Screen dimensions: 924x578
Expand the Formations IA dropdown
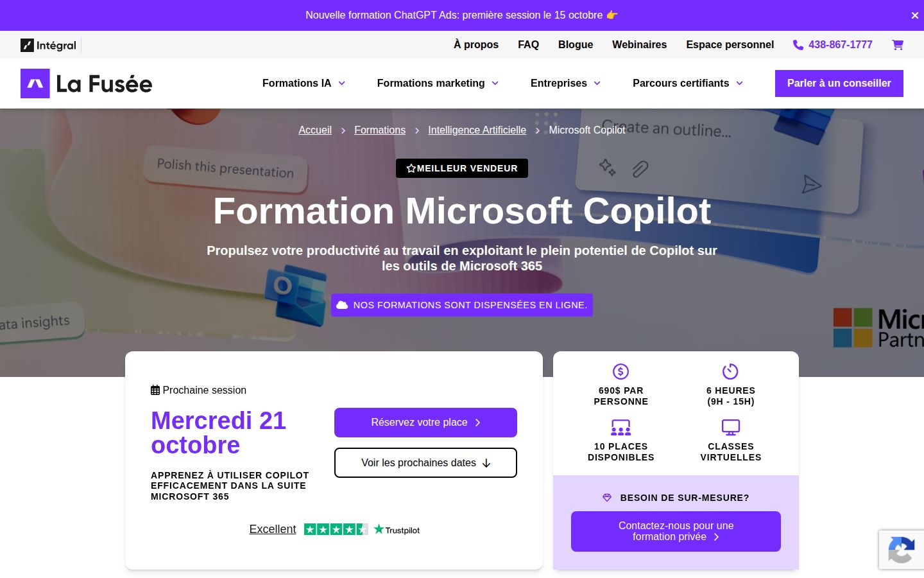coord(304,83)
